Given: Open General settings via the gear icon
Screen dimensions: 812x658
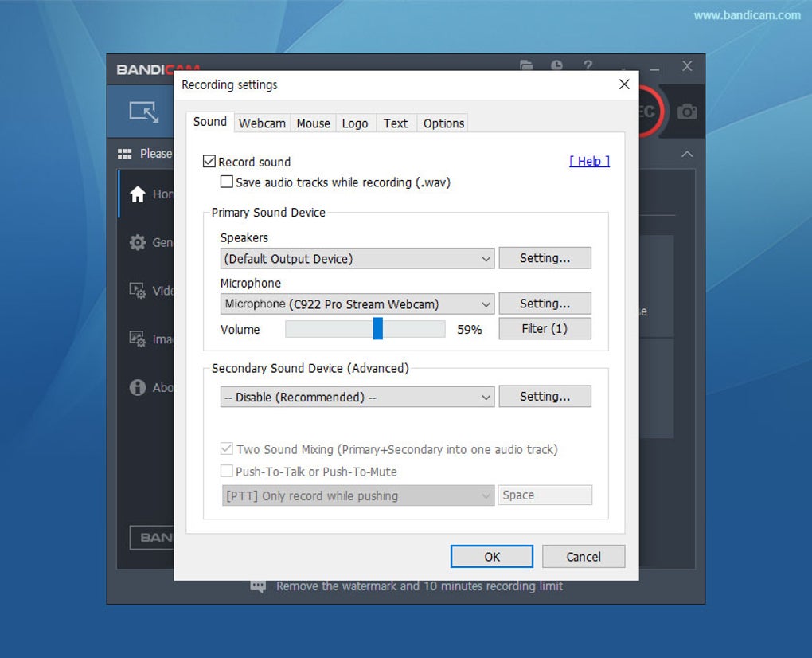Looking at the screenshot, I should click(137, 242).
